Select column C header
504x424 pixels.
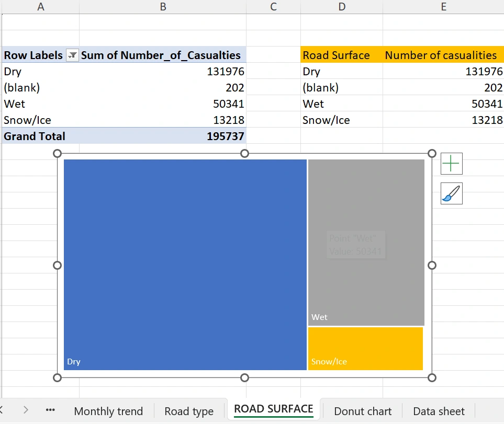point(273,7)
